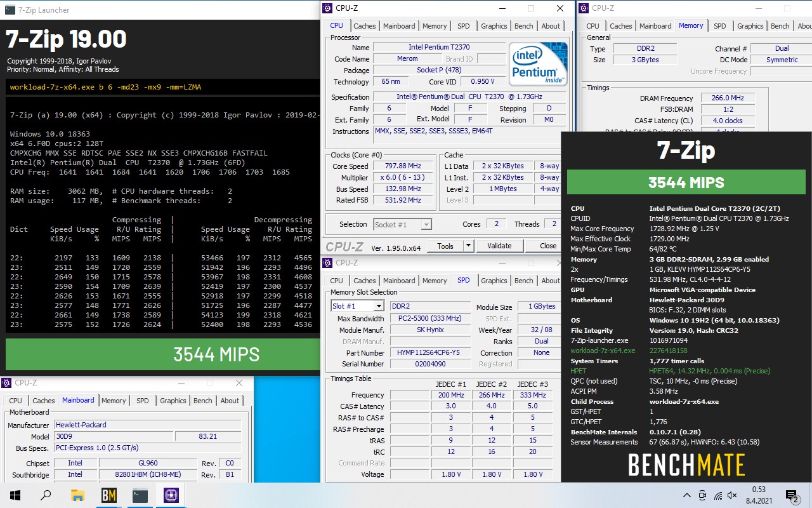Switch to Mainboard tab in top CPU-Z
Viewport: 812px width, 508px height.
click(x=399, y=26)
